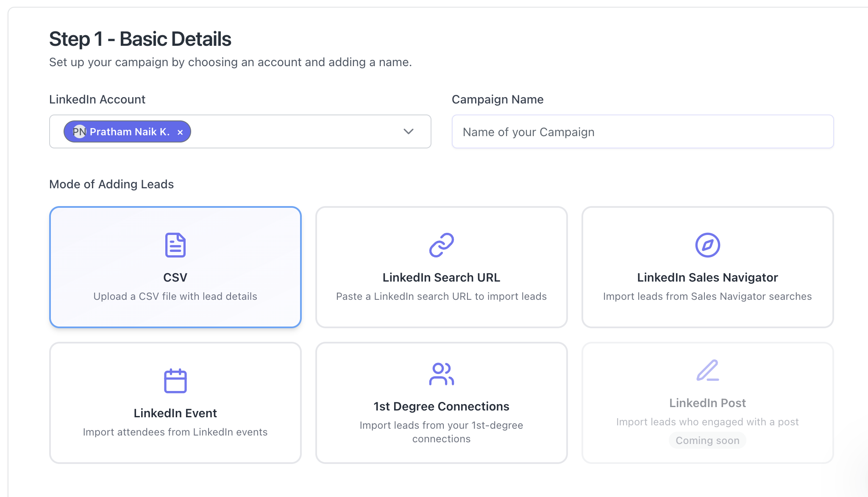Click the chain link icon
The width and height of the screenshot is (868, 497).
(x=441, y=245)
